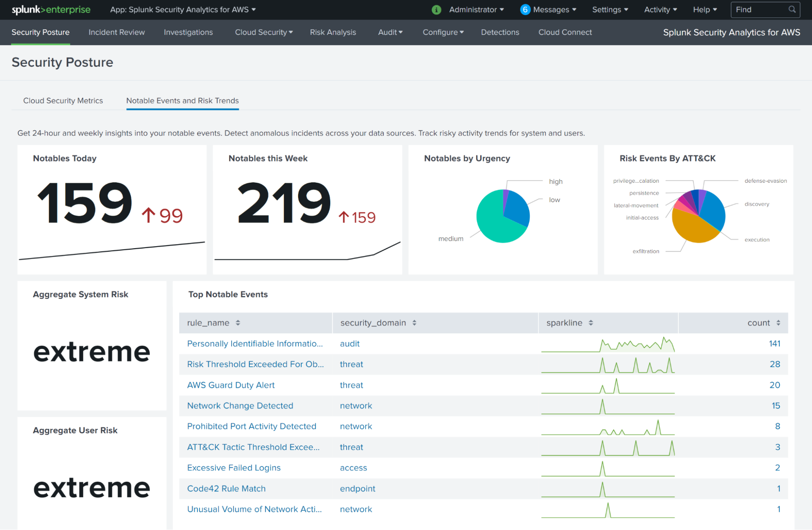Screen dimensions: 812x530
Task: Click the sparkline for AWS Guard Duty Alert row
Action: click(x=608, y=385)
